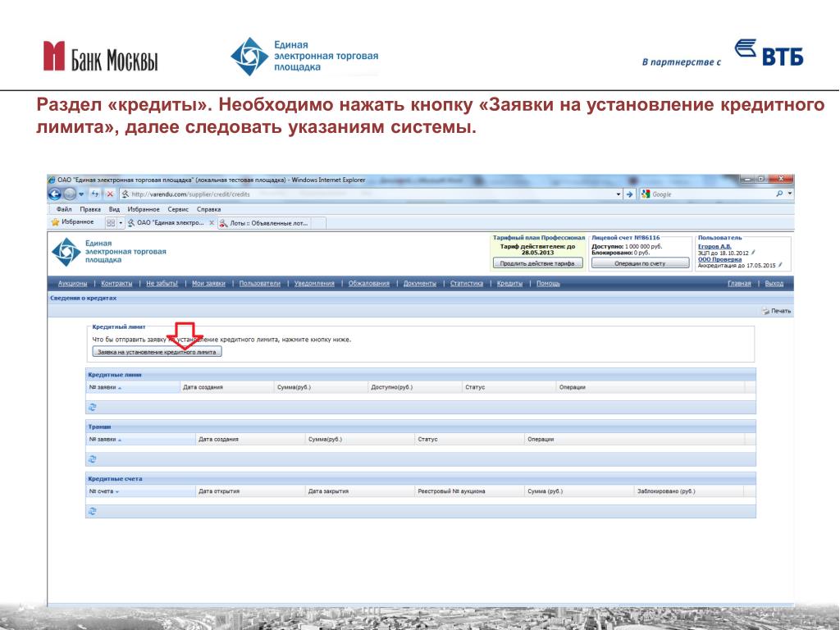Open the Статистика section

pyautogui.click(x=466, y=283)
